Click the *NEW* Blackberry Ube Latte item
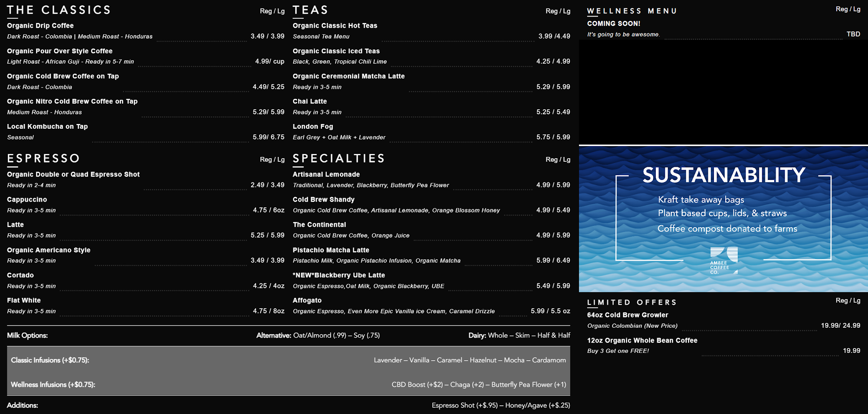The width and height of the screenshot is (868, 414). point(339,275)
